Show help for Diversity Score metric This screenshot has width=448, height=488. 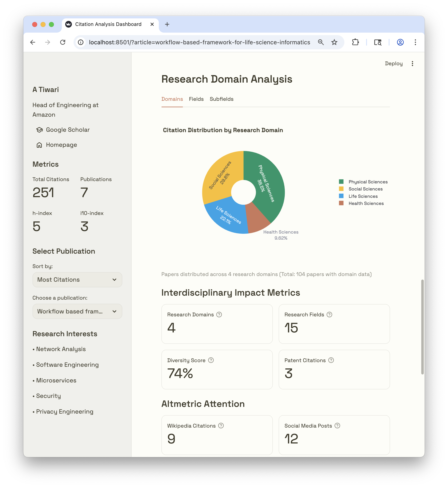[x=211, y=360]
